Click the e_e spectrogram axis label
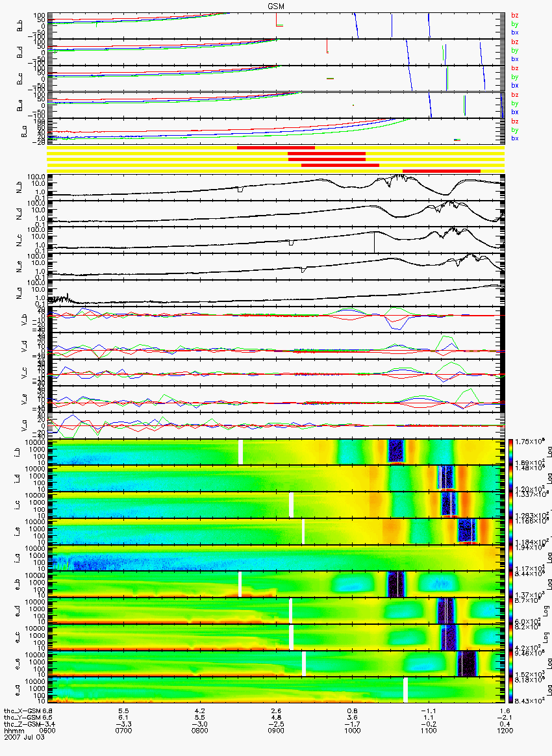Screen dimensions: 552x756 point(17,663)
